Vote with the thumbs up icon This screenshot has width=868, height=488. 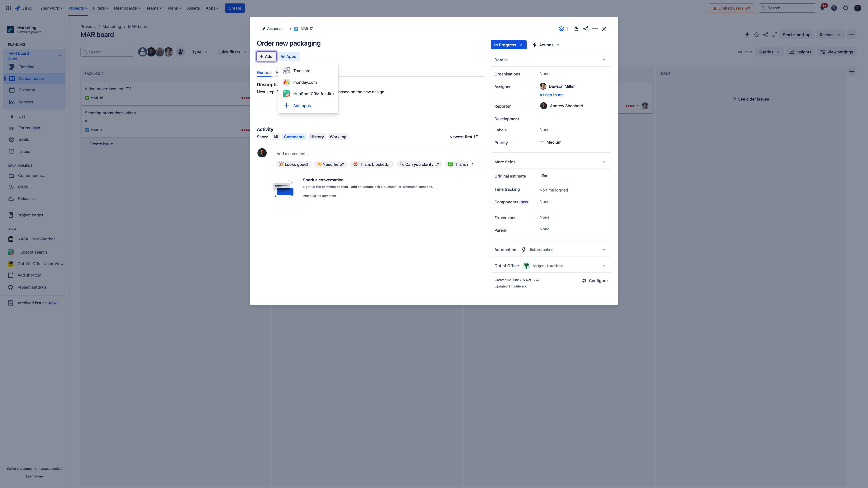(x=576, y=29)
